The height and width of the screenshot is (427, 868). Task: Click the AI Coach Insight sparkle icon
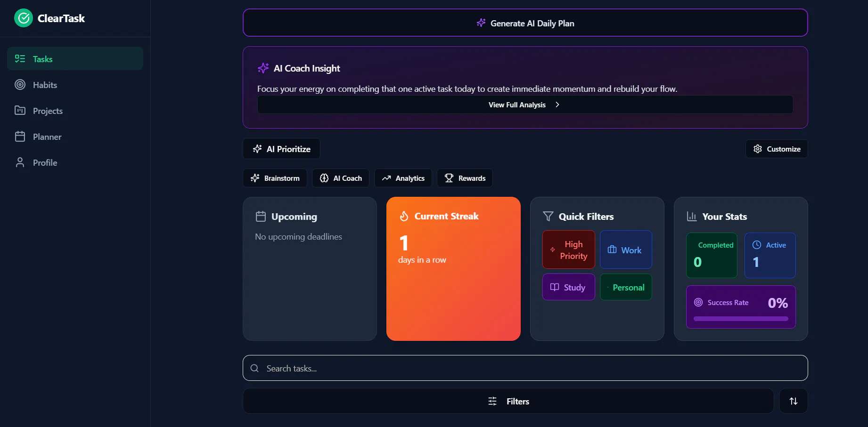coord(263,68)
